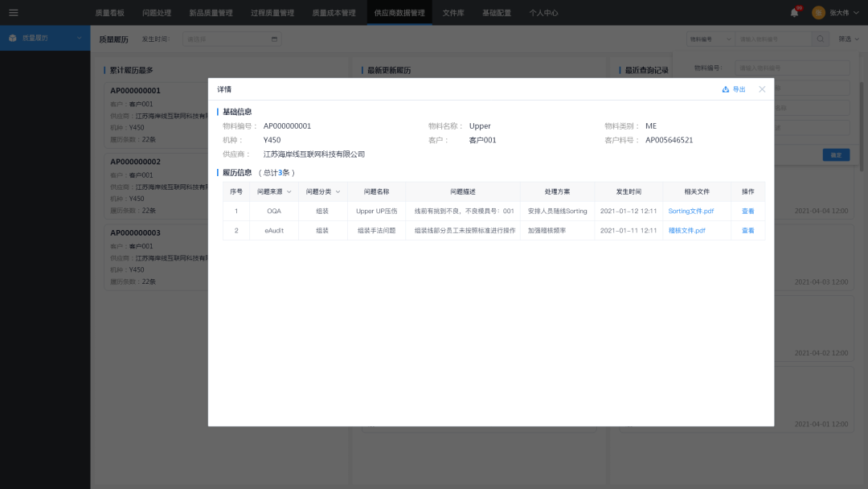Click the export icon in the detail dialog
This screenshot has width=868, height=489.
(725, 89)
